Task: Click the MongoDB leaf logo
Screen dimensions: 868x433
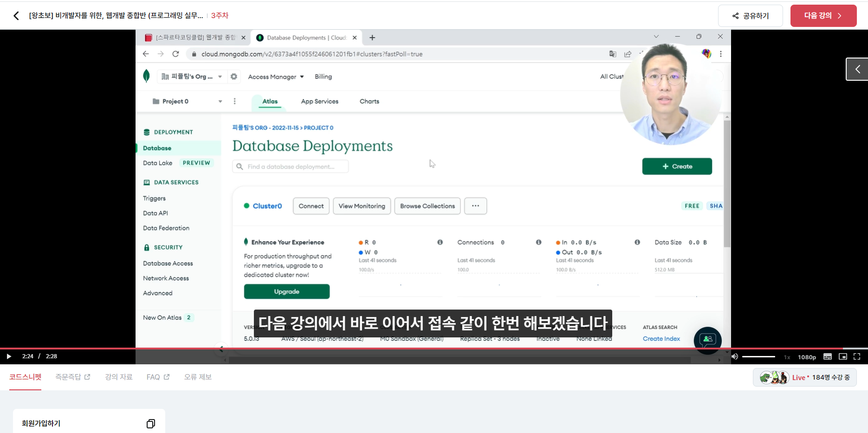Action: 147,76
